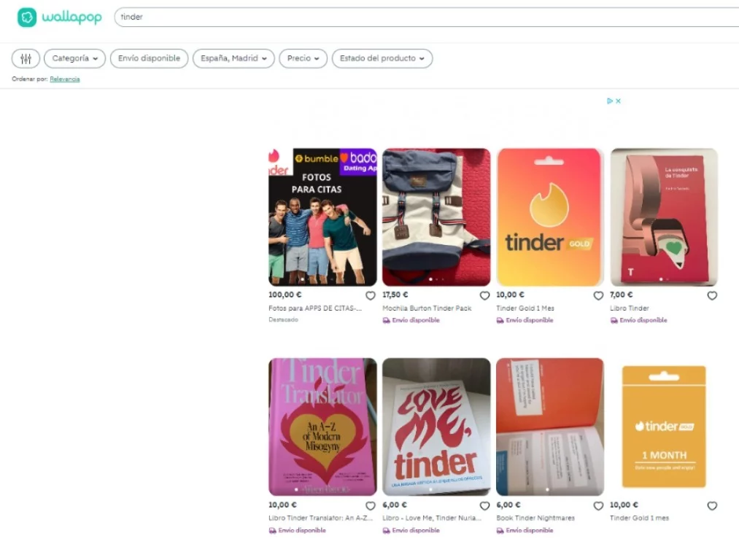Toggle the Envío disponible filter

tap(149, 58)
